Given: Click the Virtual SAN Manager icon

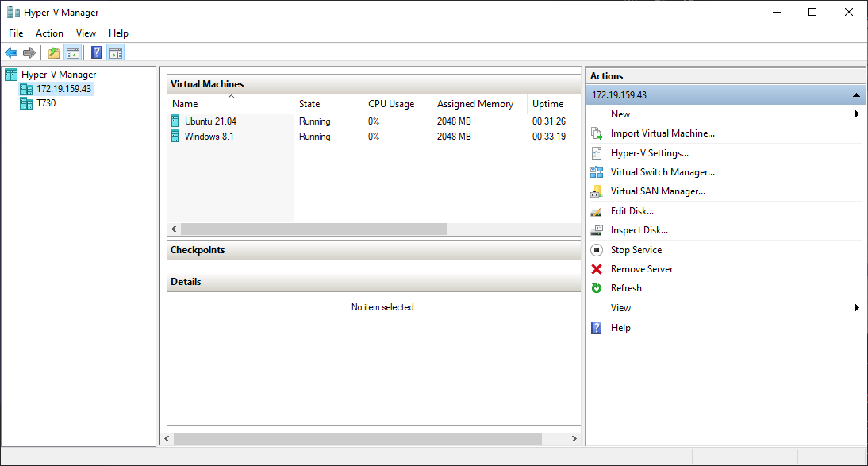Looking at the screenshot, I should 597,191.
